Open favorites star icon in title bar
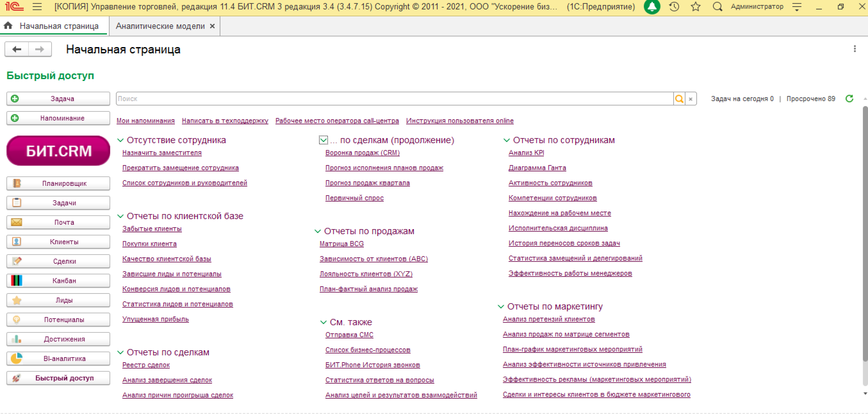Viewport: 868px width, 416px height. pyautogui.click(x=695, y=7)
